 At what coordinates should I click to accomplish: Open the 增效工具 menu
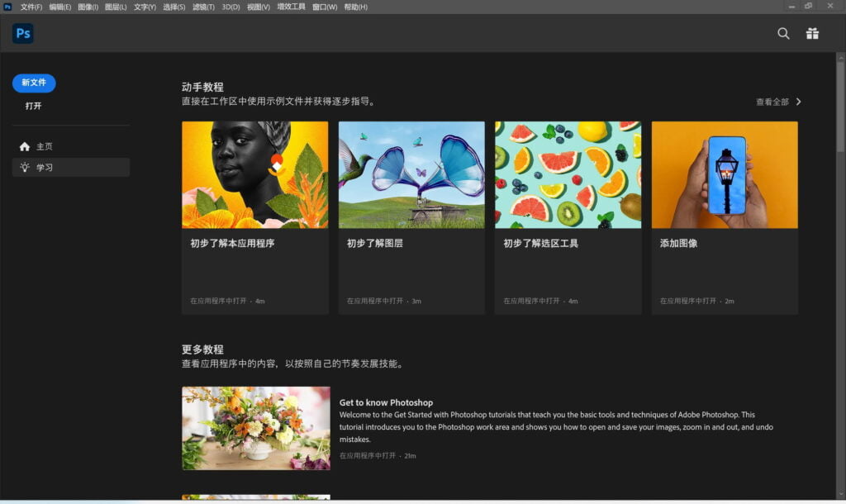(x=291, y=7)
